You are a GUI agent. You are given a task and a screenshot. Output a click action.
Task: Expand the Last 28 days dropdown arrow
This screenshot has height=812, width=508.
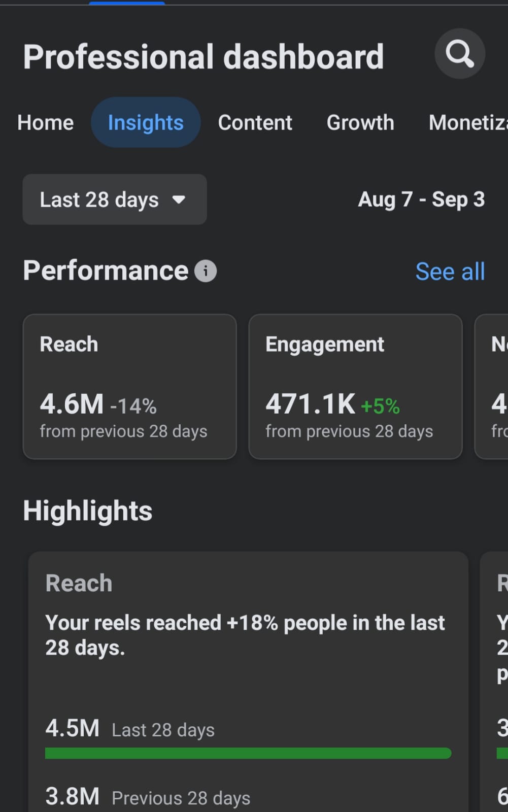(179, 199)
